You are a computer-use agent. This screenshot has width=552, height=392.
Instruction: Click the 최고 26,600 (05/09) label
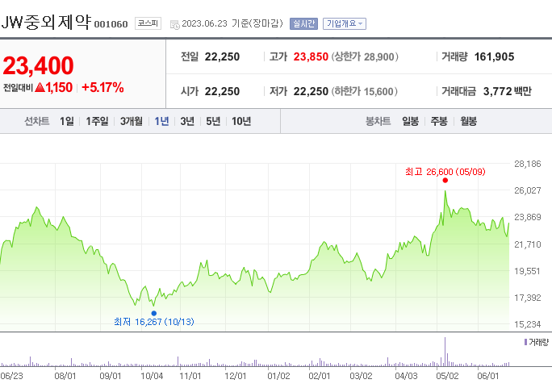(x=445, y=172)
